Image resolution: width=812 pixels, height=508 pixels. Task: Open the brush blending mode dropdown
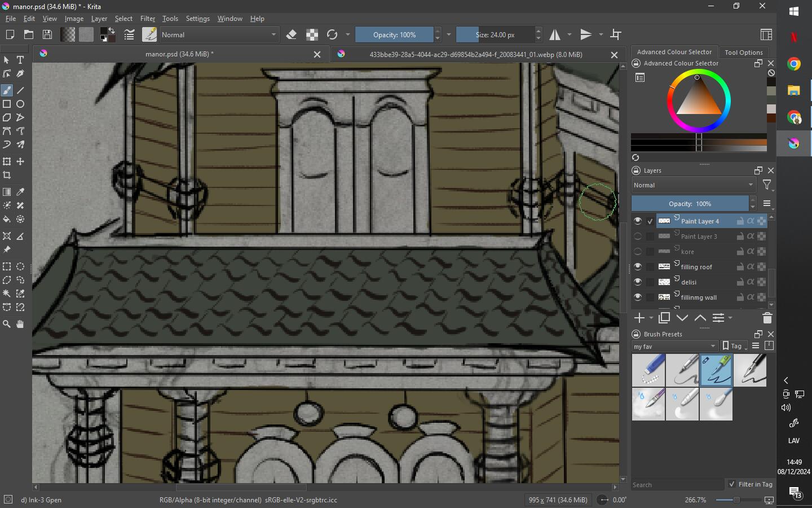(x=219, y=34)
